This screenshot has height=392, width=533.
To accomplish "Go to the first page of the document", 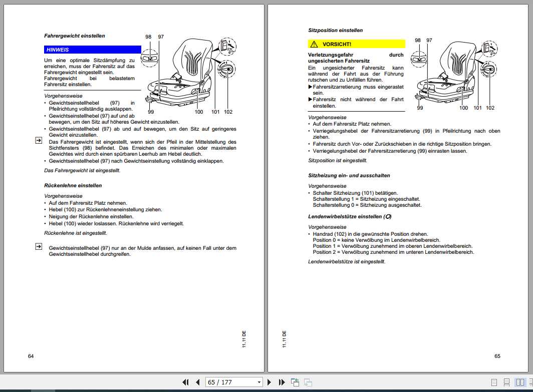I will (x=185, y=382).
